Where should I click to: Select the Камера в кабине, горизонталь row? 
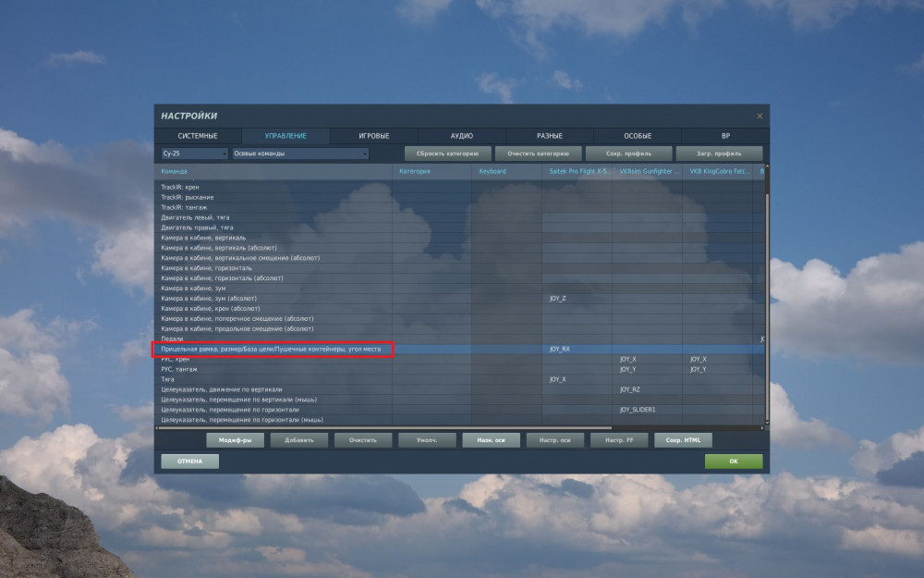pyautogui.click(x=459, y=268)
